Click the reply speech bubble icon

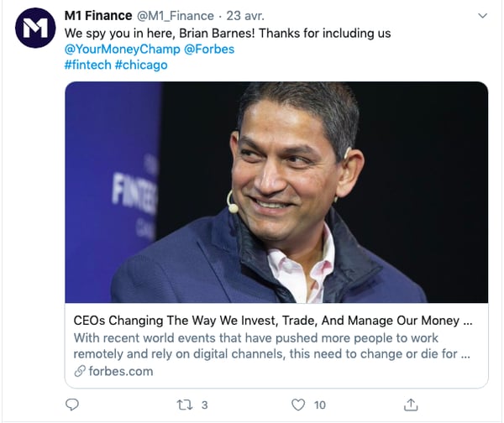(72, 405)
